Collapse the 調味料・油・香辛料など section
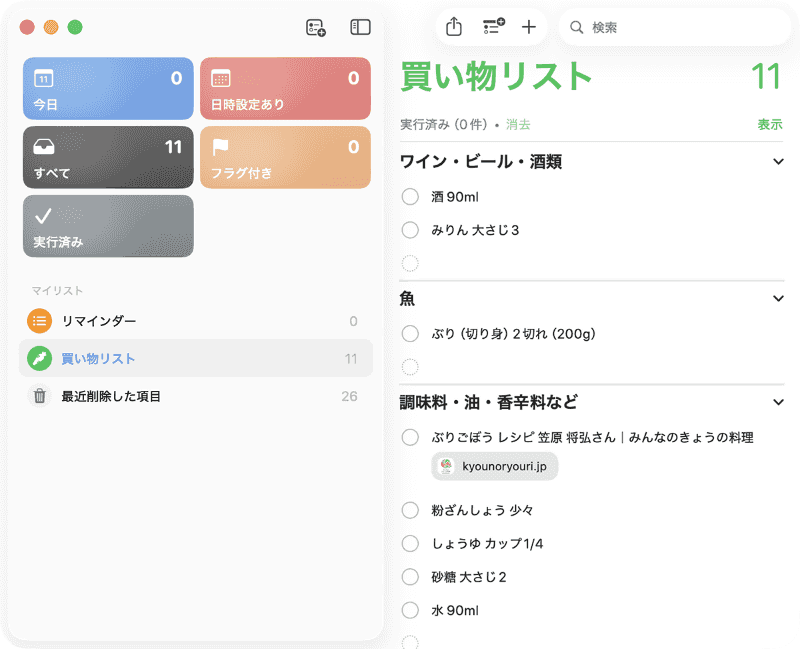Image resolution: width=800 pixels, height=649 pixels. coord(778,402)
